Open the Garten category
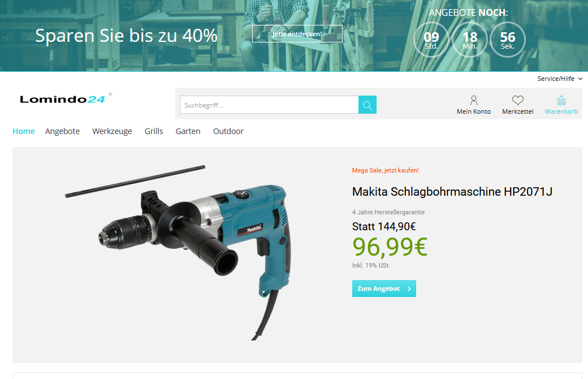The height and width of the screenshot is (379, 588). [188, 131]
